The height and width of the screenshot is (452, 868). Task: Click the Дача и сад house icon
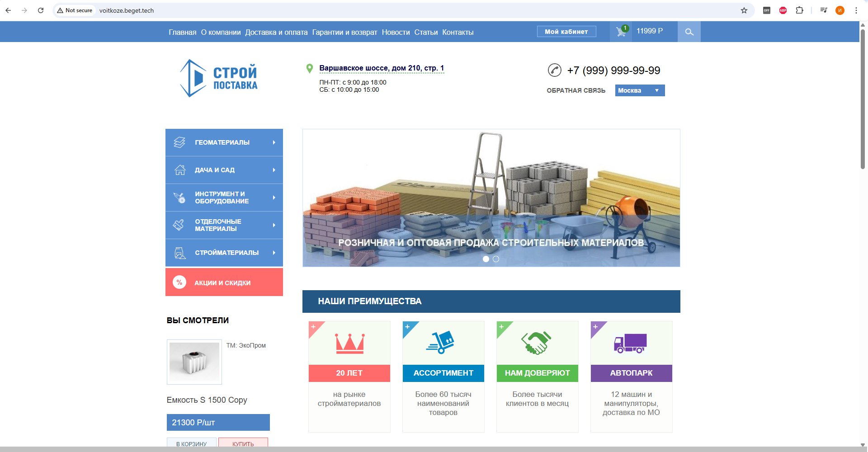180,170
